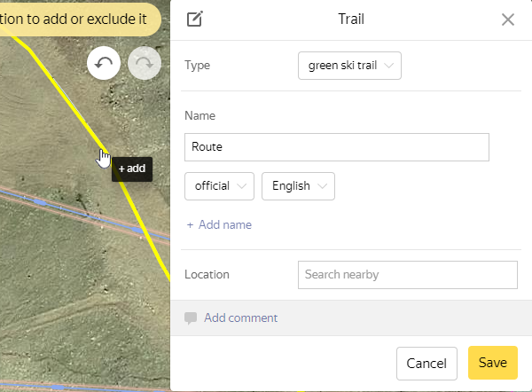Open the "English" language dropdown
Viewport: 532px width, 392px height.
click(298, 186)
